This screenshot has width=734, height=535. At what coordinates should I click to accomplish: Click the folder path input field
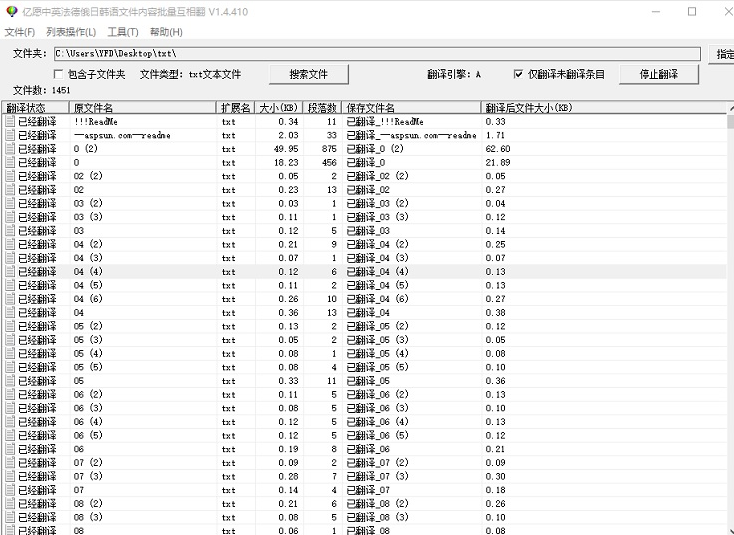(377, 53)
